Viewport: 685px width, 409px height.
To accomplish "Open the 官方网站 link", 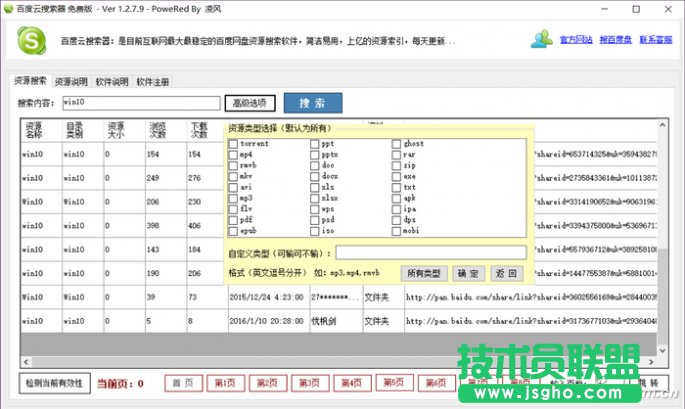I will click(x=576, y=40).
